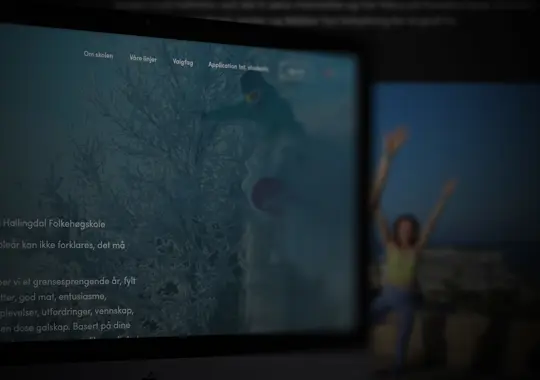Click the 'dose galskap. Basert på dine' line

(65, 326)
